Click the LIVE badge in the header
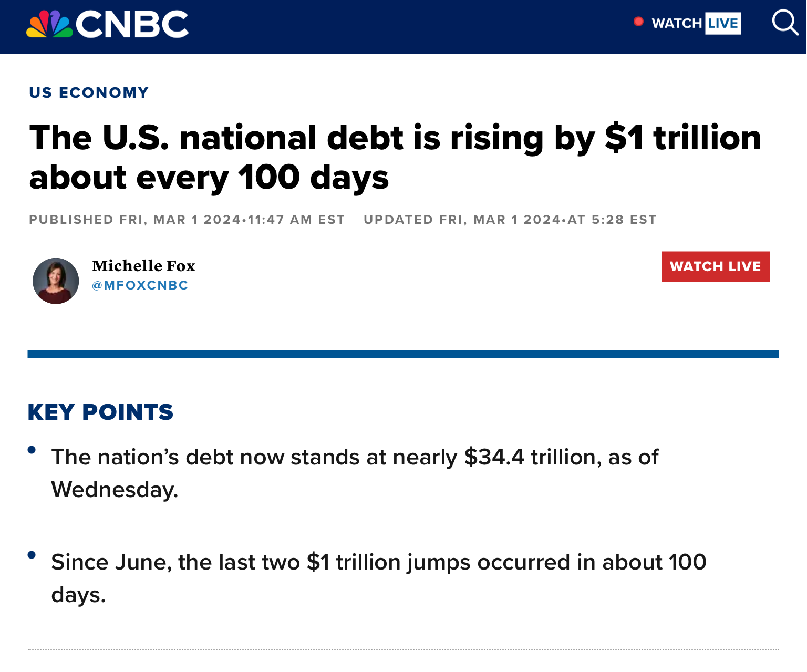 (722, 23)
